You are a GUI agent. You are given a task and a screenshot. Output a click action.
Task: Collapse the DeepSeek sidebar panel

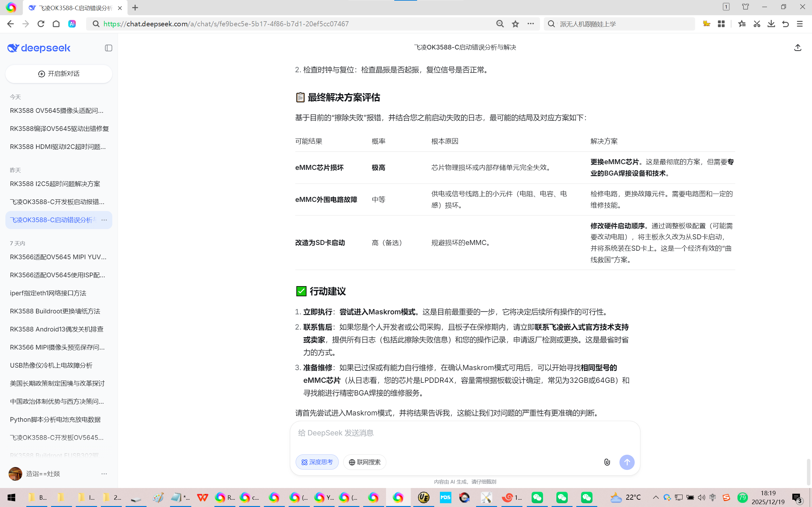click(108, 48)
